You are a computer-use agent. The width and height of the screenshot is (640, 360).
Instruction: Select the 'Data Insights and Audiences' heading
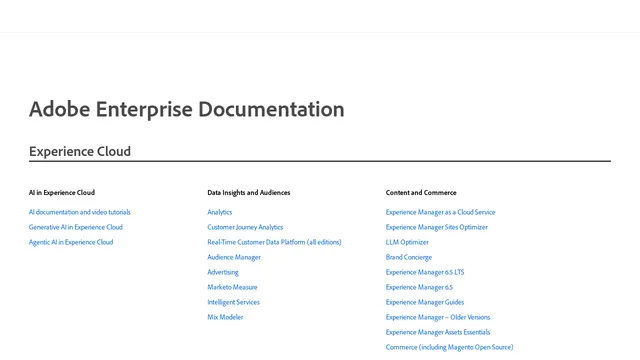pyautogui.click(x=249, y=193)
